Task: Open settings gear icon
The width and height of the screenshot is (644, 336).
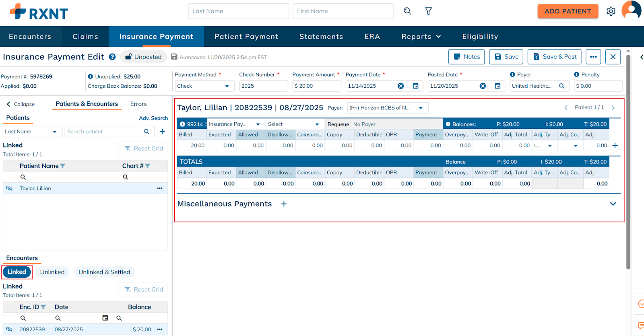Action: click(x=611, y=11)
